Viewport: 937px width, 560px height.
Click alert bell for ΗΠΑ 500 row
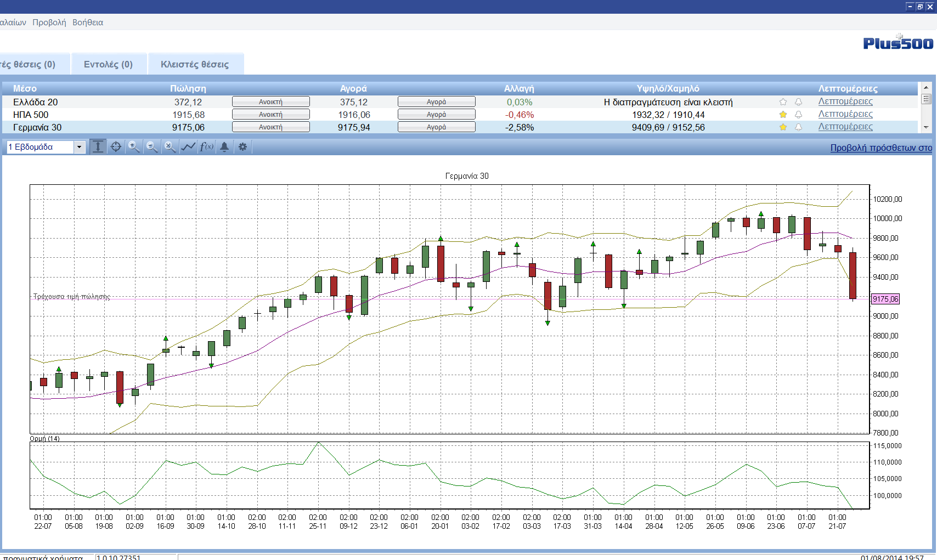(799, 115)
